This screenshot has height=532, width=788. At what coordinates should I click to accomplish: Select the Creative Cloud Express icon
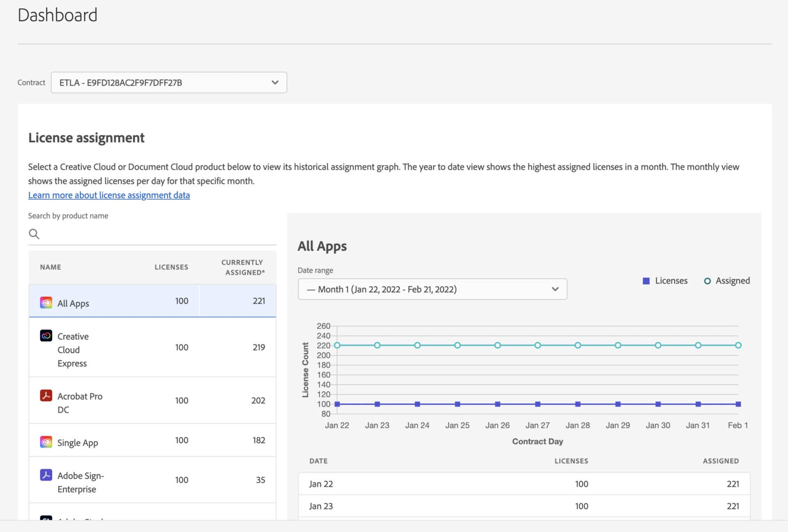[x=46, y=336]
